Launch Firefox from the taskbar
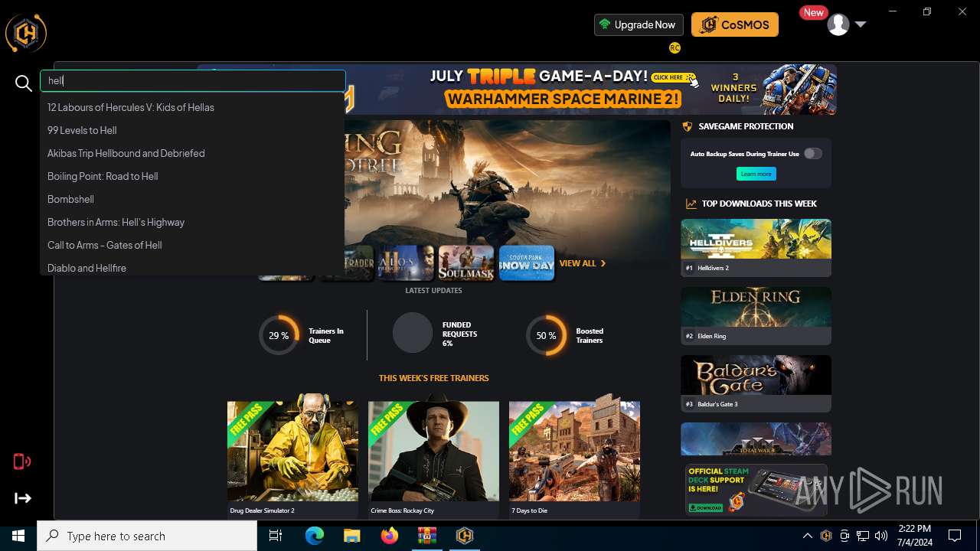 [x=390, y=536]
